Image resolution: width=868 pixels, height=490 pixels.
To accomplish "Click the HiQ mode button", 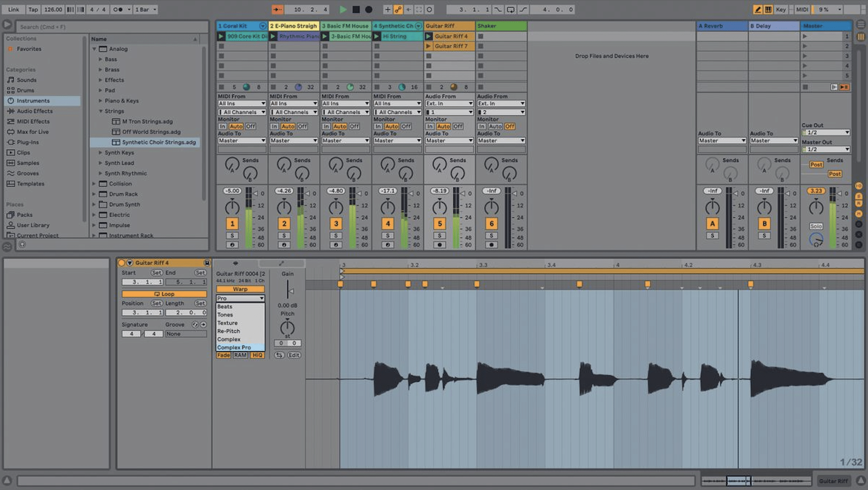I will point(257,355).
